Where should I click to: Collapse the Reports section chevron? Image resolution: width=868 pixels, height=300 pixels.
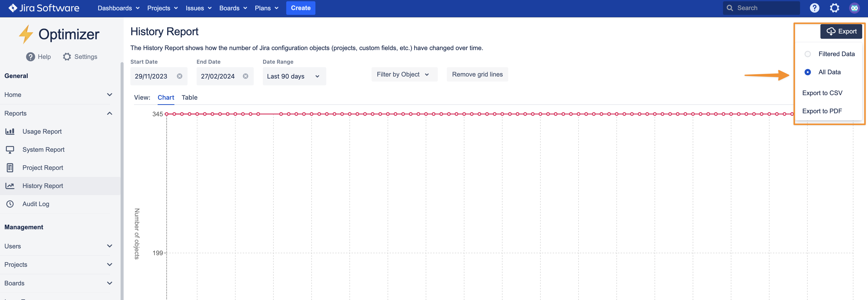(110, 114)
